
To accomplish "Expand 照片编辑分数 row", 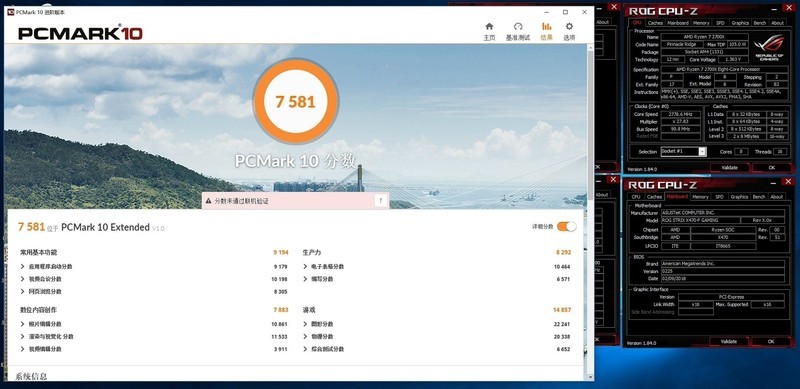I will click(x=22, y=324).
